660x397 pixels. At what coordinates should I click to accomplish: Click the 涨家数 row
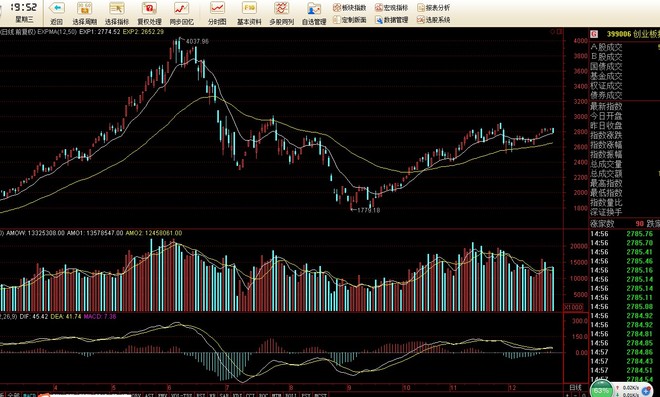click(602, 224)
